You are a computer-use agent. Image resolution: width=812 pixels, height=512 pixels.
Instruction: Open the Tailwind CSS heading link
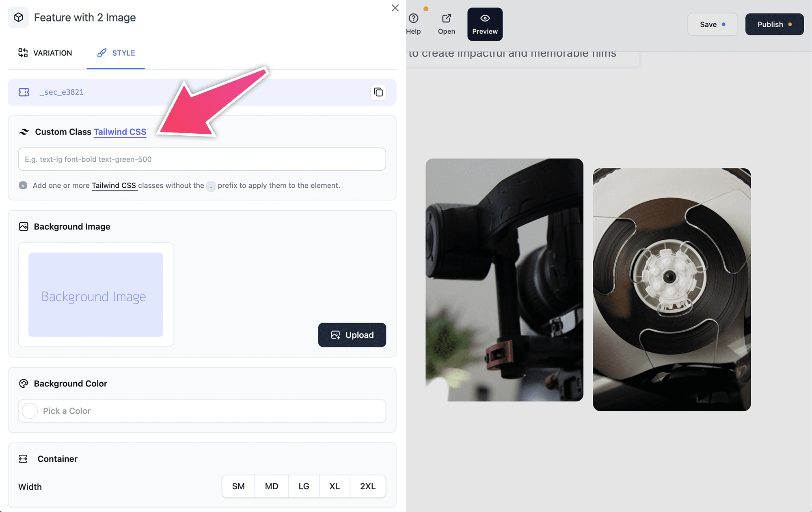click(x=120, y=132)
